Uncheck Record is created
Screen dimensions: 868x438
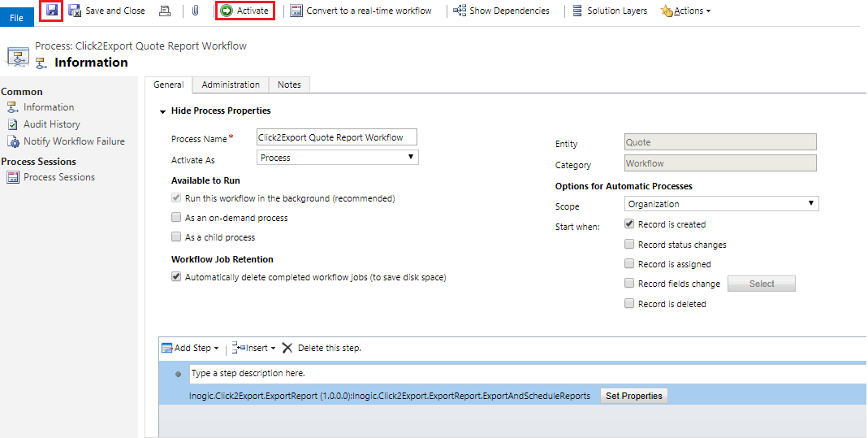(628, 224)
